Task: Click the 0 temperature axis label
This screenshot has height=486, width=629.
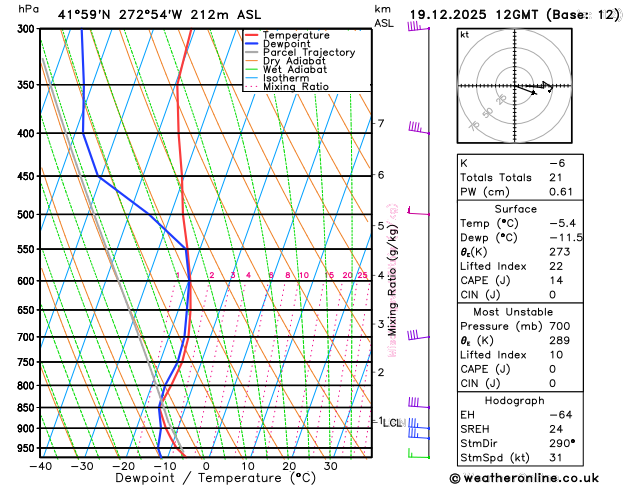Action: tap(206, 466)
